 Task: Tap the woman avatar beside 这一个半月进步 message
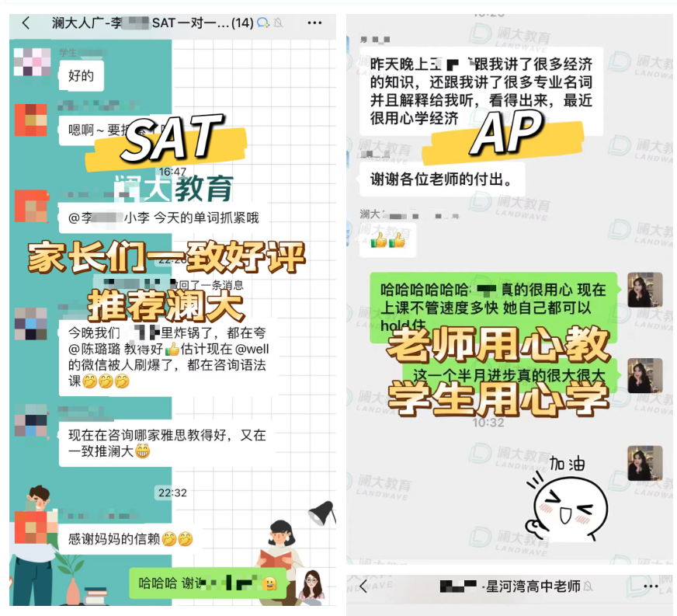pos(644,375)
